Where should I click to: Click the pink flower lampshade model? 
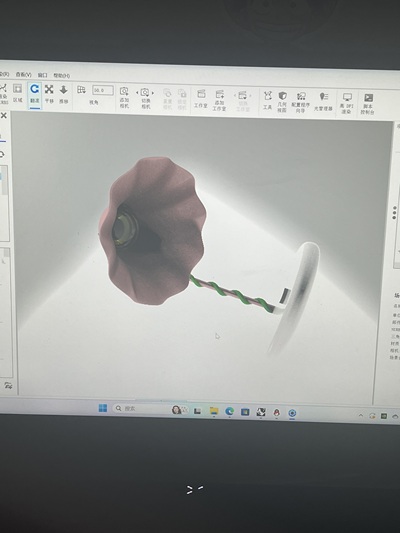(154, 231)
